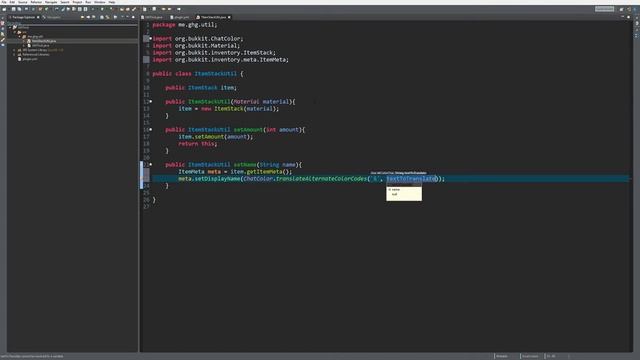Maximize the Package Explorer view

point(133,17)
